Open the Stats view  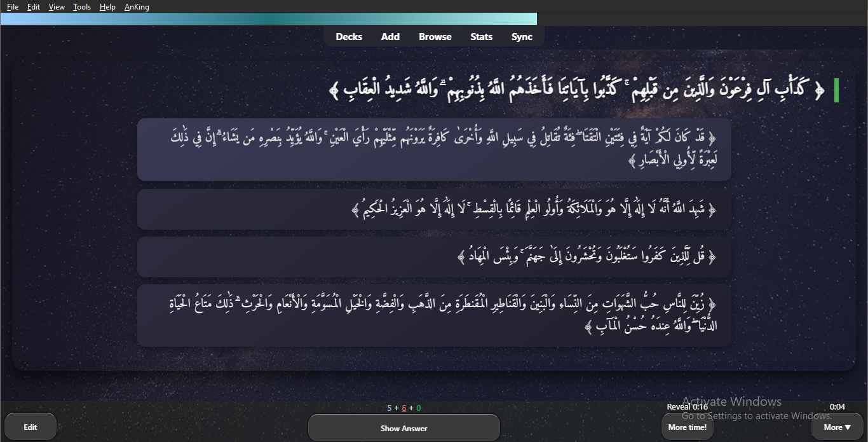(481, 37)
